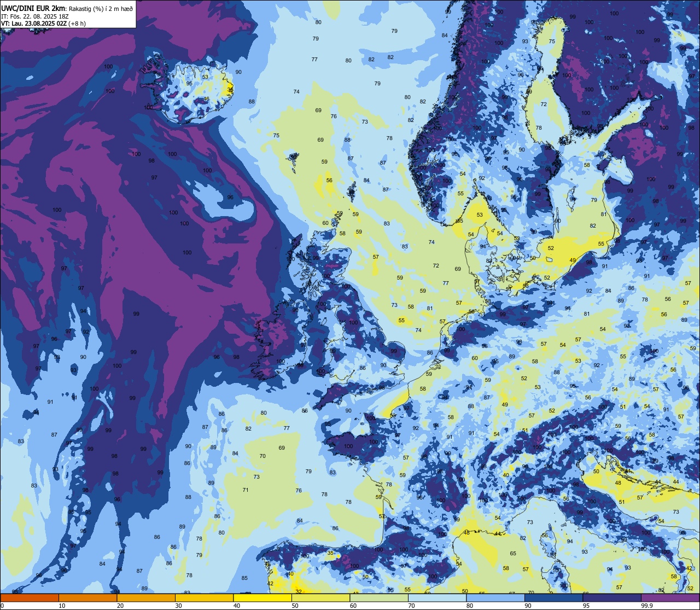Click the 'Rakastig (%) í 2 m hæð' label
The height and width of the screenshot is (610, 700).
(x=101, y=8)
